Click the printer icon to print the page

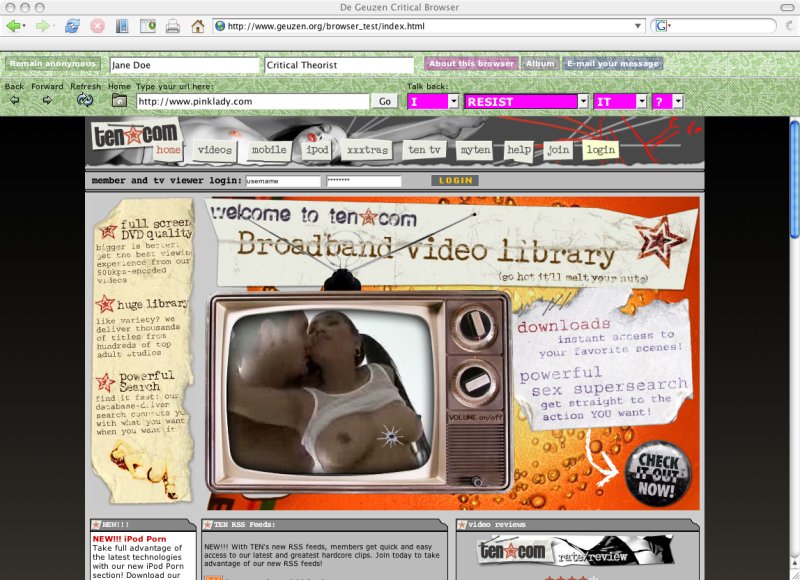[173, 26]
